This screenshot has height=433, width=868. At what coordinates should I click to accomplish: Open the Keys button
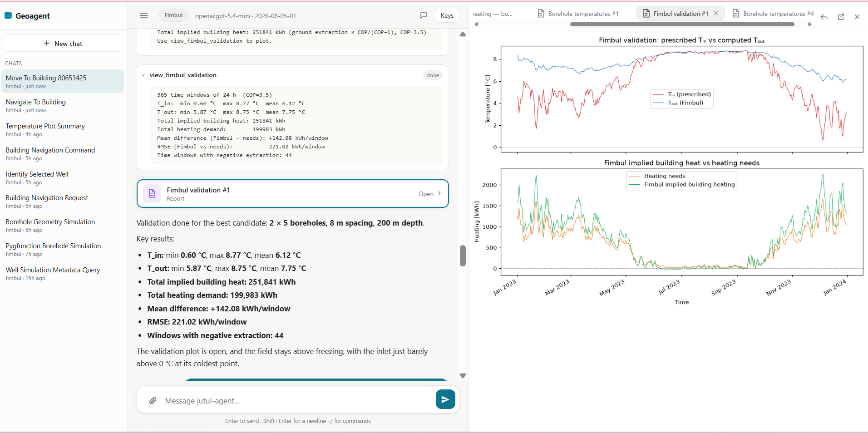tap(447, 15)
